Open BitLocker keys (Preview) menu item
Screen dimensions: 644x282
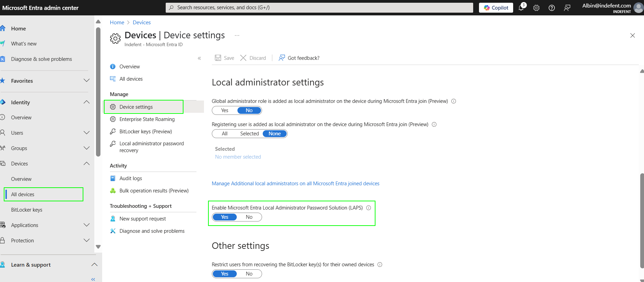[146, 132]
